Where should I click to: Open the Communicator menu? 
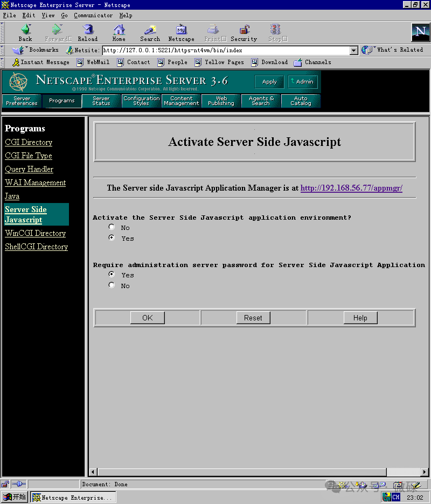pos(93,15)
